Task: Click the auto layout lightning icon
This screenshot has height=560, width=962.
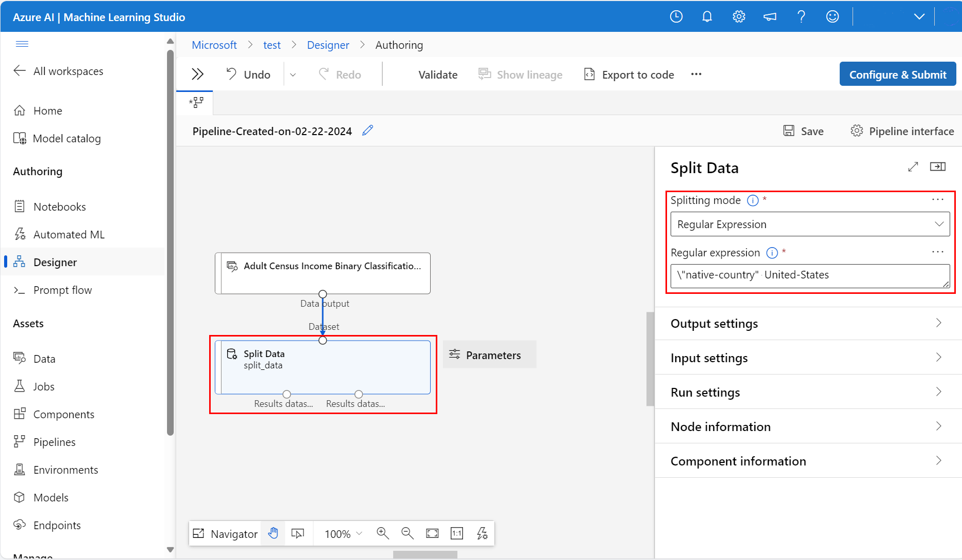Action: click(482, 533)
